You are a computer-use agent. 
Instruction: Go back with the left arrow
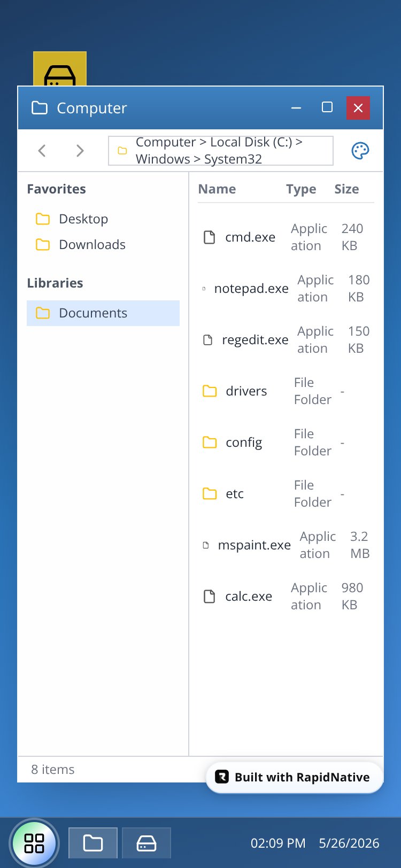tap(42, 151)
